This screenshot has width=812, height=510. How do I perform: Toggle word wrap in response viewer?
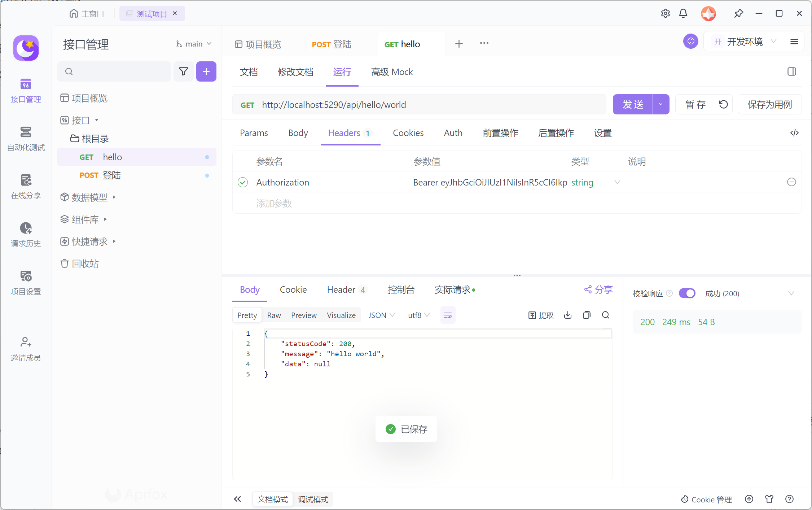(x=448, y=315)
